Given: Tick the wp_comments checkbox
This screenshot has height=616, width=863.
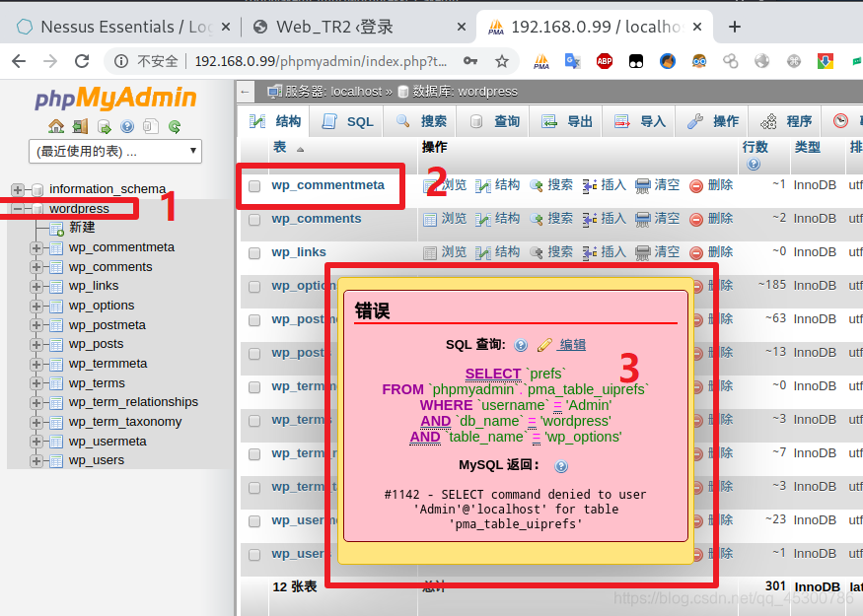Looking at the screenshot, I should [x=254, y=220].
